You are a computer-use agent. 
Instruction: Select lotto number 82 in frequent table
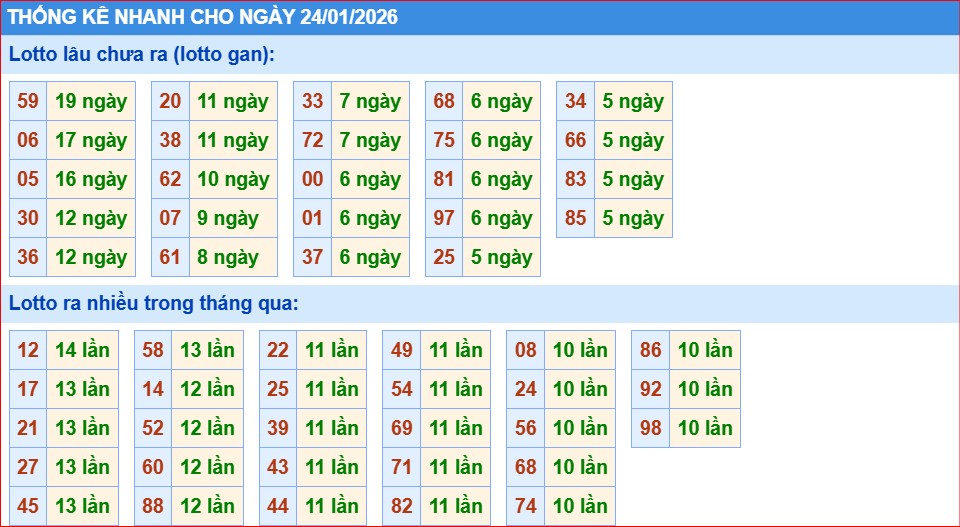point(402,506)
